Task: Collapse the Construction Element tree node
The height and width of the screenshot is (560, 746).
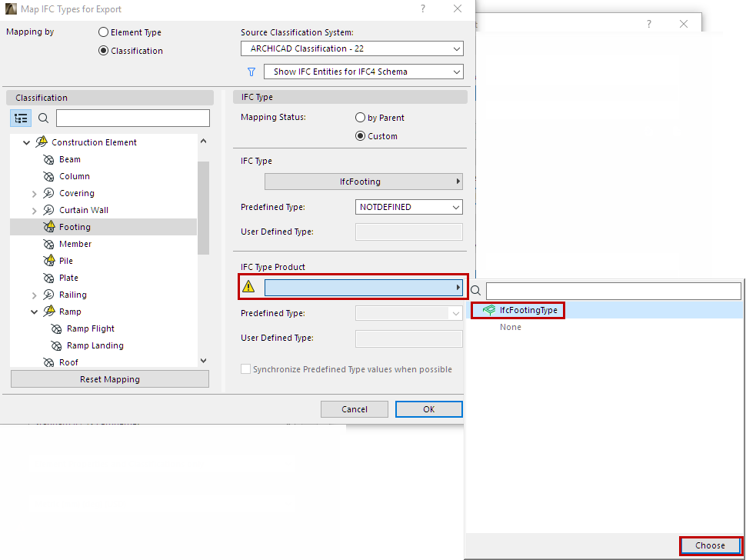Action: 27,142
